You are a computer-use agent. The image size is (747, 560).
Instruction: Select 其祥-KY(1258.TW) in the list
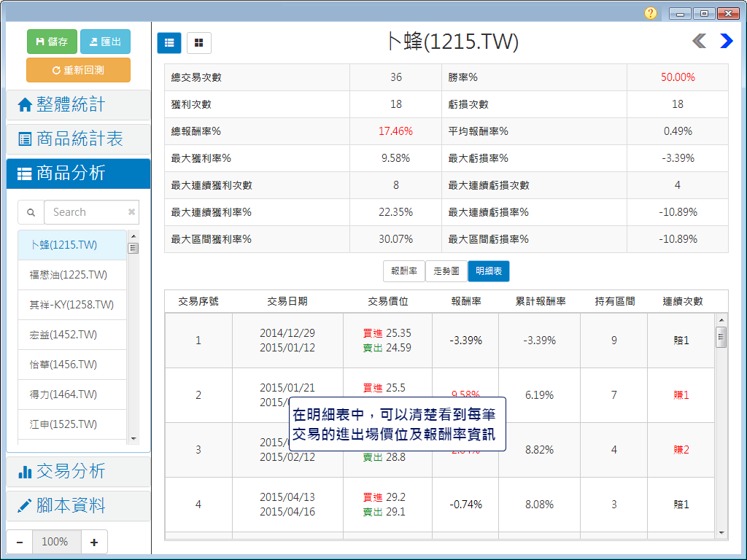pyautogui.click(x=72, y=305)
